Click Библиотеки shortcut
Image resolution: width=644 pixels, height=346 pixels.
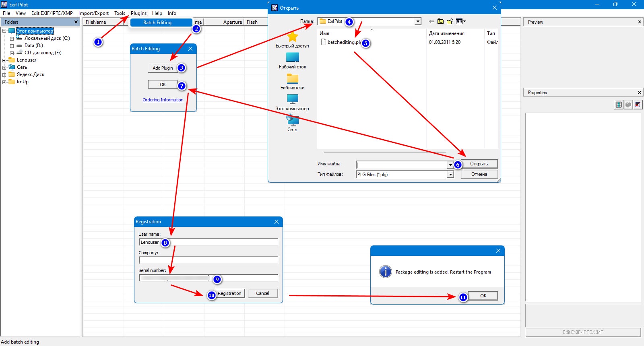coord(292,82)
